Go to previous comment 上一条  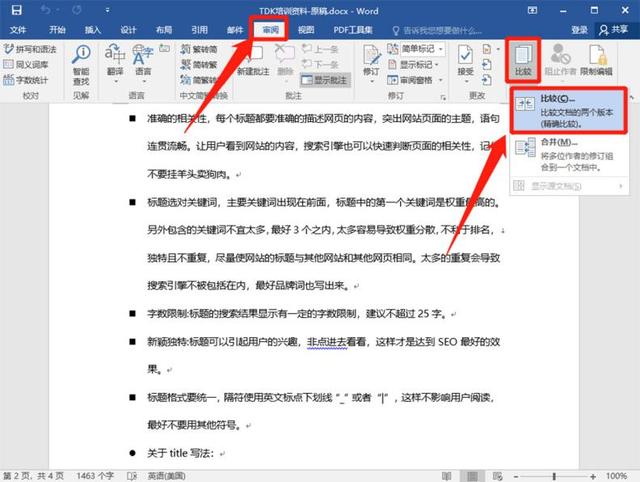320,49
